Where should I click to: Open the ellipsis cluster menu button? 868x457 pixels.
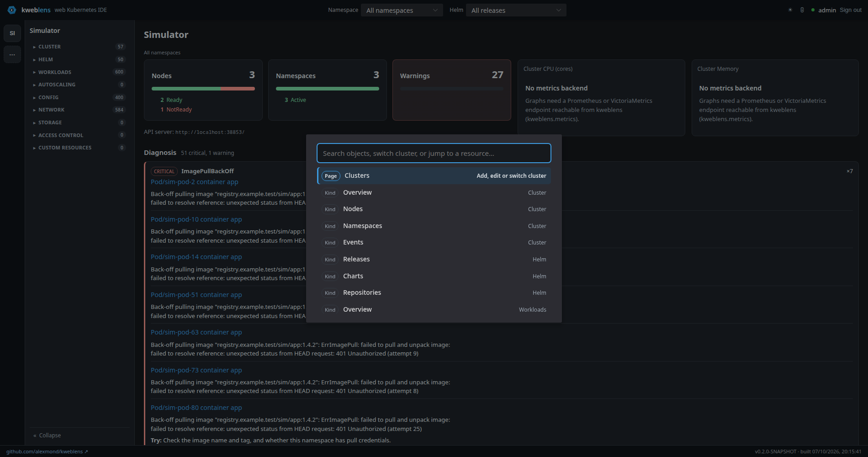tap(12, 54)
